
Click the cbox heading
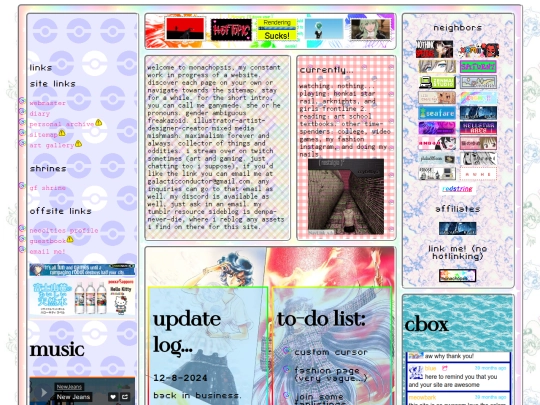pyautogui.click(x=426, y=324)
